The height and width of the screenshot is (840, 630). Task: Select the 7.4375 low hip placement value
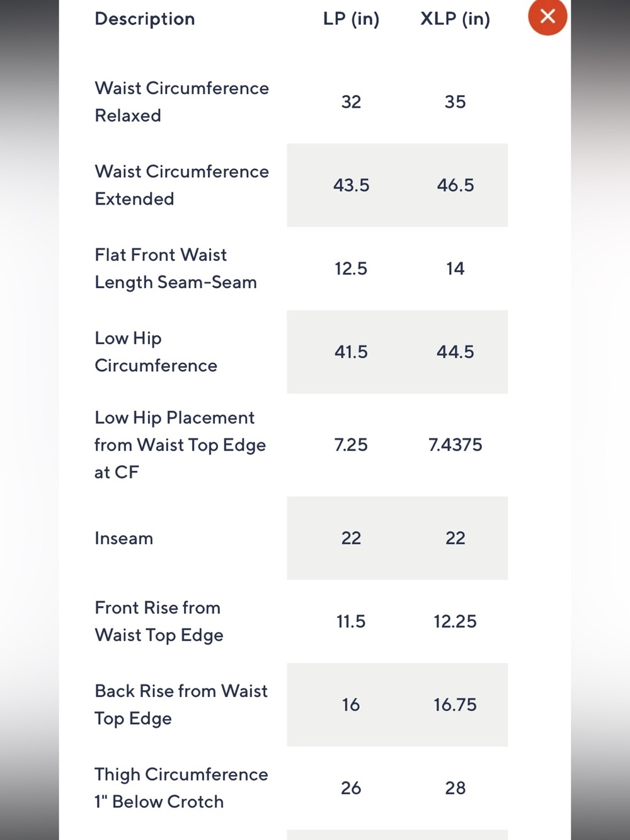pyautogui.click(x=455, y=445)
